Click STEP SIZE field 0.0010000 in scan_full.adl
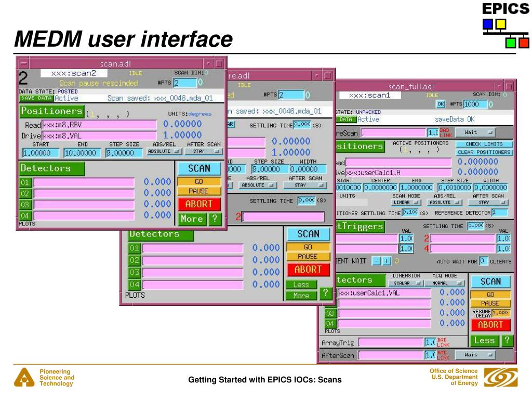The image size is (532, 399). [455, 187]
